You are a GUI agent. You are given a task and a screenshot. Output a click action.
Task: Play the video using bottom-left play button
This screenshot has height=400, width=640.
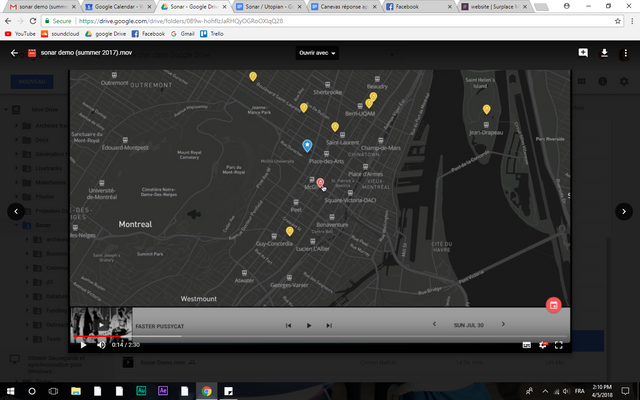coord(83,345)
